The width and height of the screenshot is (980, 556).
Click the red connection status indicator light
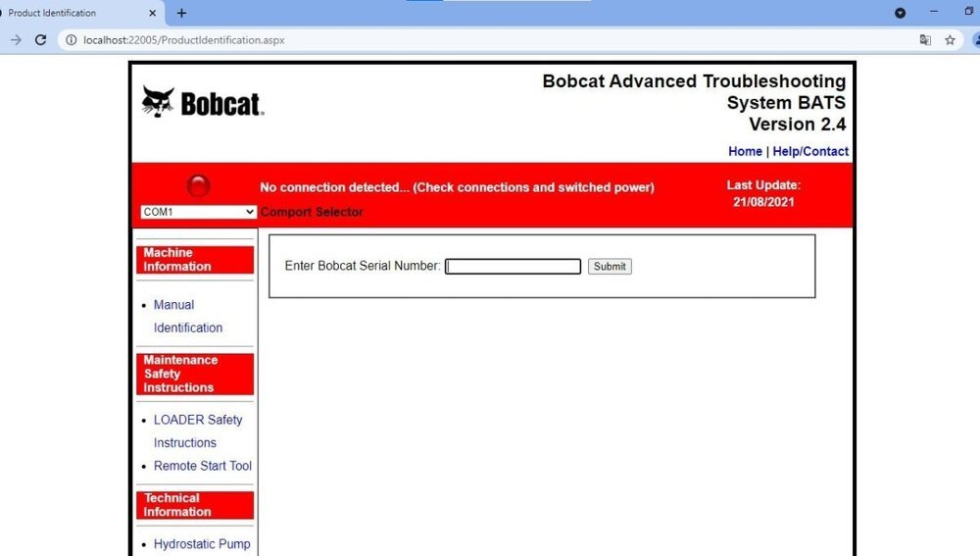199,185
